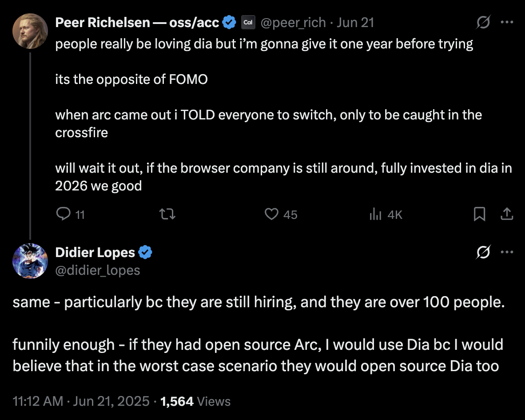Open Peer Richelsen's profile picture

[30, 31]
